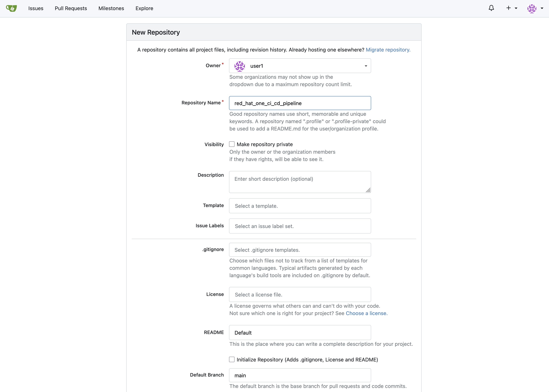This screenshot has height=392, width=549.
Task: Enable the Make repository private checkbox
Action: pyautogui.click(x=232, y=144)
